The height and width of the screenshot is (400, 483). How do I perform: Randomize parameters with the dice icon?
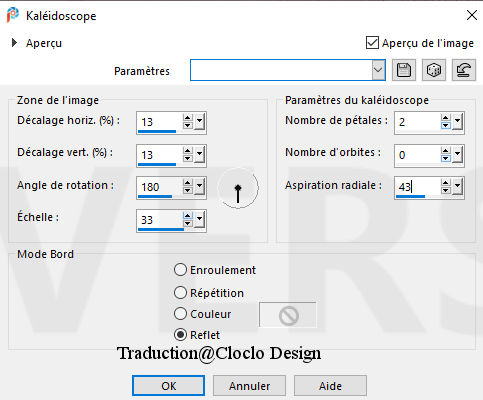tap(434, 70)
